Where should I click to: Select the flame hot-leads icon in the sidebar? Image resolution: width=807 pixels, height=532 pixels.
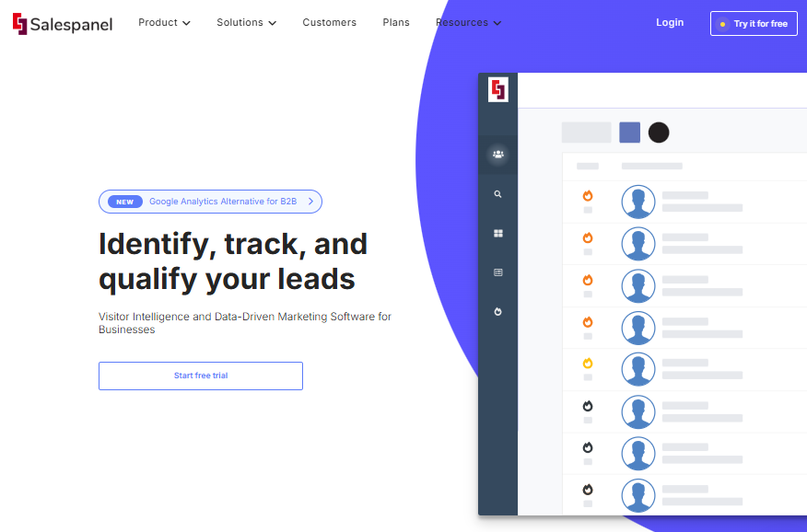click(x=497, y=311)
